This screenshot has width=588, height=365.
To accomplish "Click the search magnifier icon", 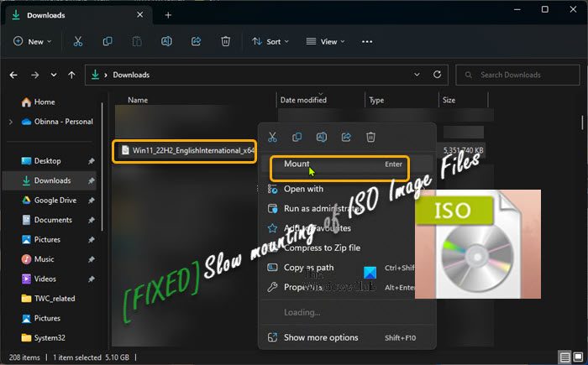I will (469, 75).
